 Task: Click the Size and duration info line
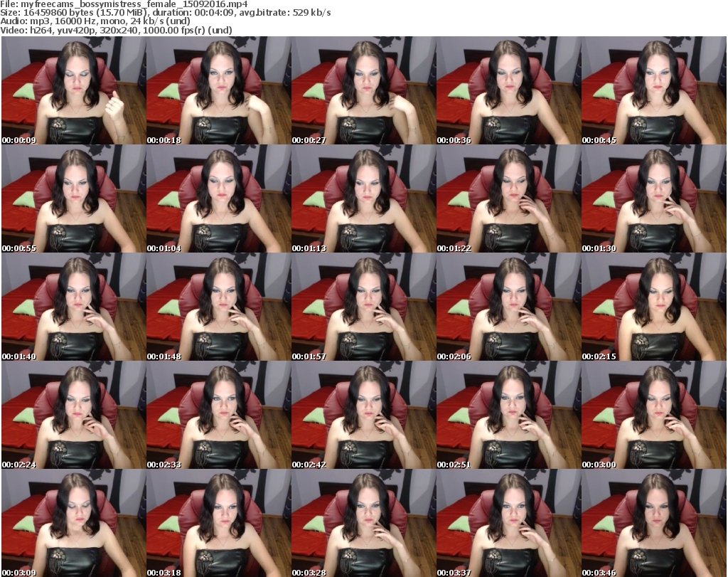(165, 13)
